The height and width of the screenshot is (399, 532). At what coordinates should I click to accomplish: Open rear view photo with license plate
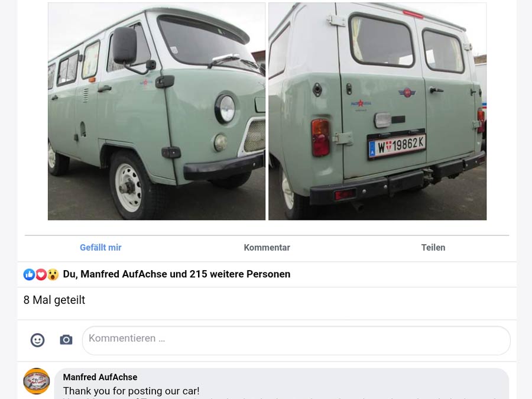[377, 111]
